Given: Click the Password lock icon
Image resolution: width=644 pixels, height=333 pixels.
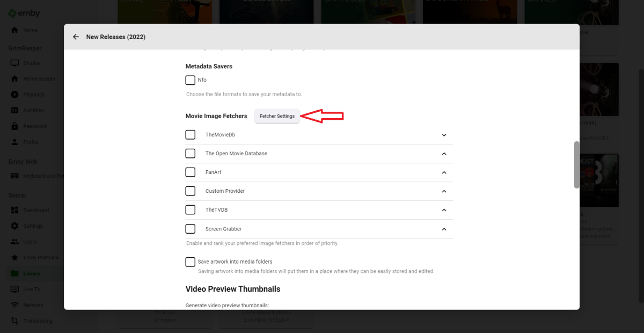Looking at the screenshot, I should point(15,126).
